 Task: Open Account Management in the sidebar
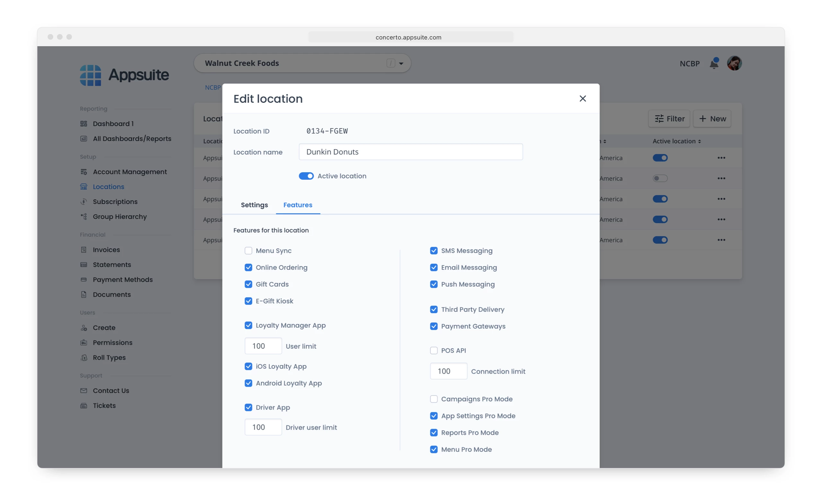click(129, 172)
